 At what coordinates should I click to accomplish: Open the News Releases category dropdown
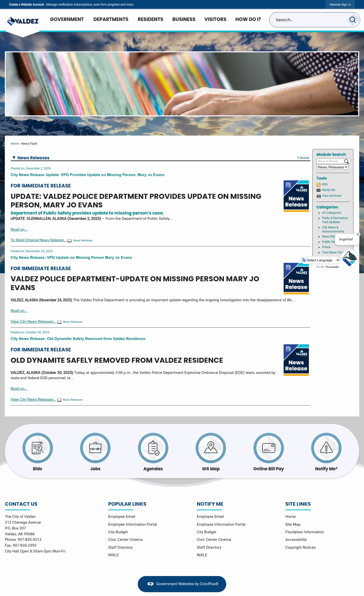(x=332, y=167)
